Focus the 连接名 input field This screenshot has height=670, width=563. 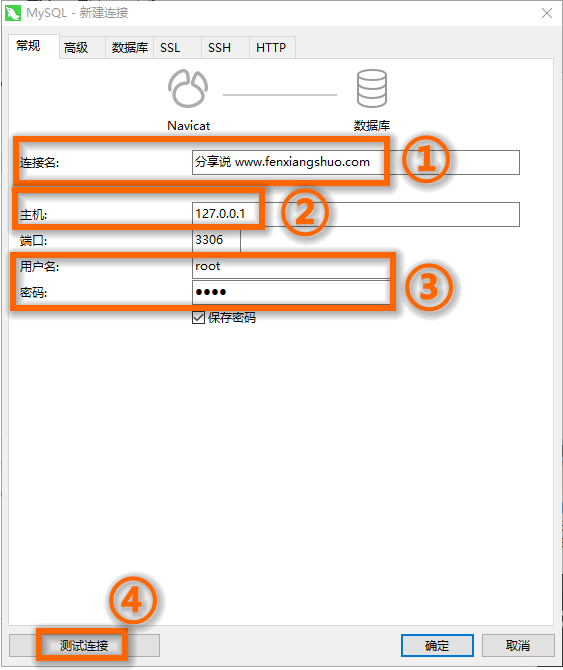coord(356,162)
